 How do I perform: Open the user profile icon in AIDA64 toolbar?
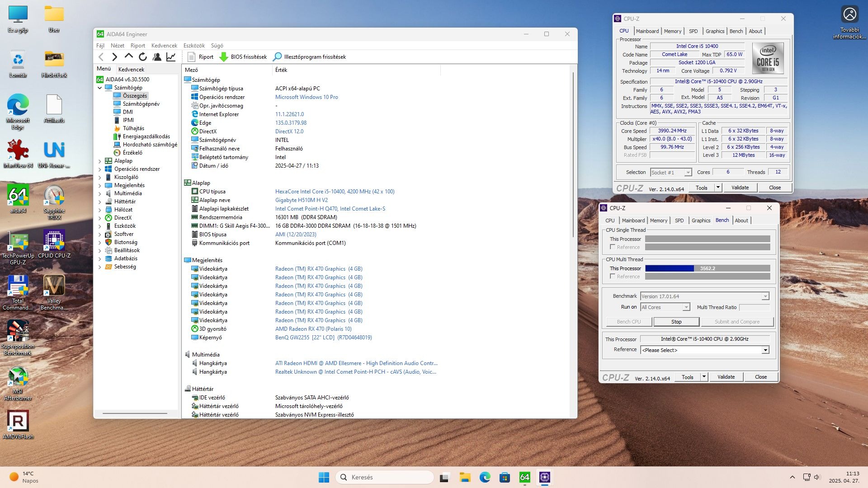(157, 57)
